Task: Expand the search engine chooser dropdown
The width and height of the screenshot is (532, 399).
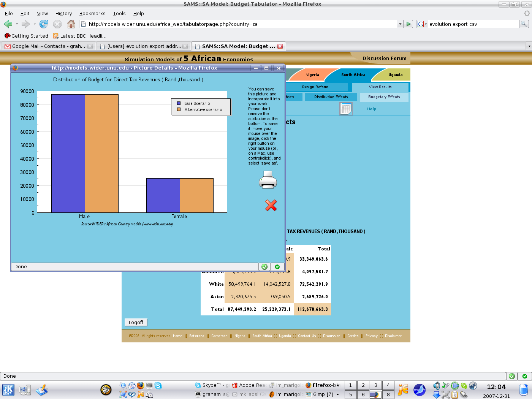Action: click(422, 24)
